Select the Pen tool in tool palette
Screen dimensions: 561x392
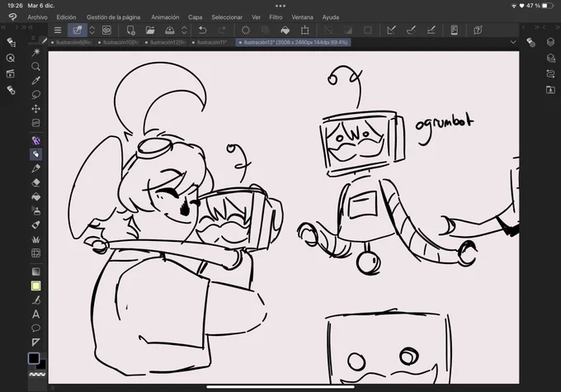(x=35, y=168)
